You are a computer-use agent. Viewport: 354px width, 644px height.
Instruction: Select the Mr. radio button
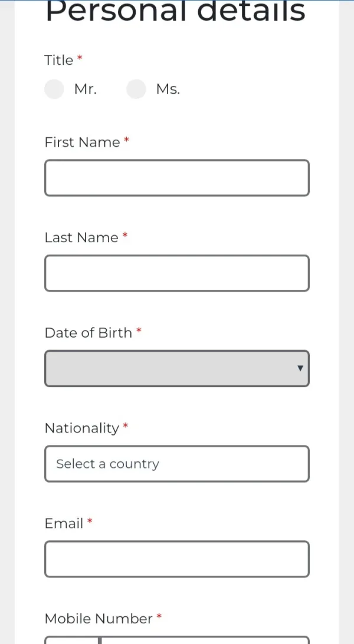pyautogui.click(x=54, y=90)
